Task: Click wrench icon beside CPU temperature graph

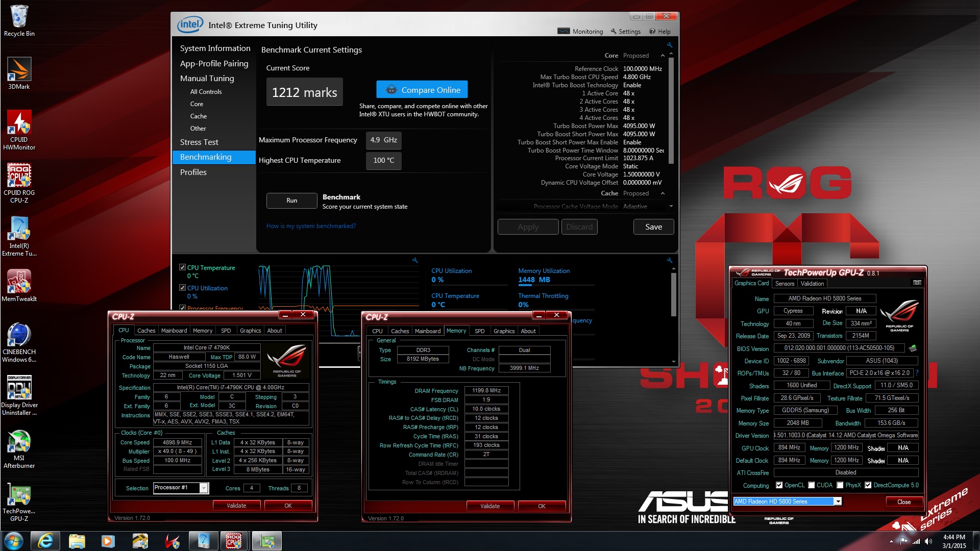Action: [x=415, y=260]
